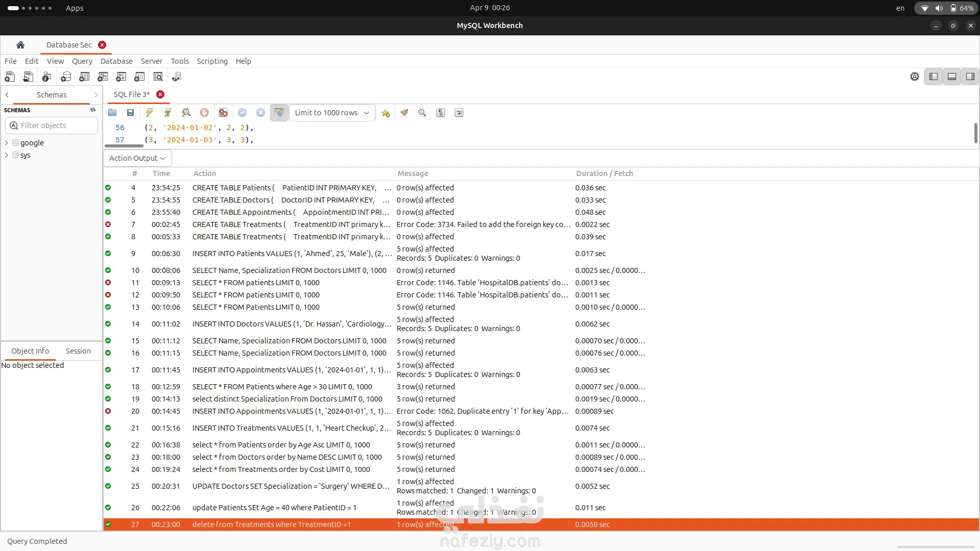This screenshot has width=980, height=551.
Task: Show the right sidebar panel
Action: [x=970, y=77]
